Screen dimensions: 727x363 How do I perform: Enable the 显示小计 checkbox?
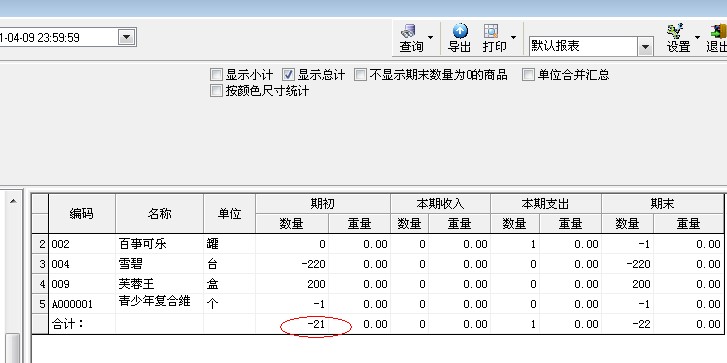pos(217,75)
